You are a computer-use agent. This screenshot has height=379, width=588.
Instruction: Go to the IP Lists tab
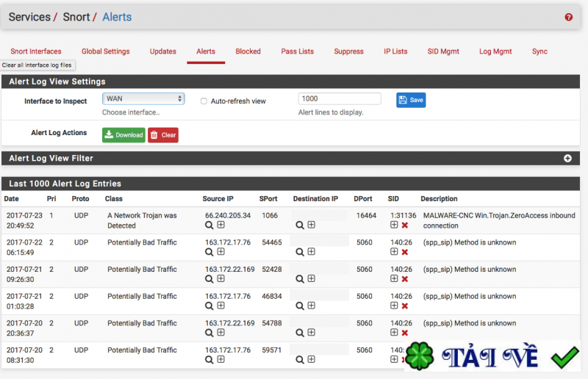pyautogui.click(x=395, y=51)
